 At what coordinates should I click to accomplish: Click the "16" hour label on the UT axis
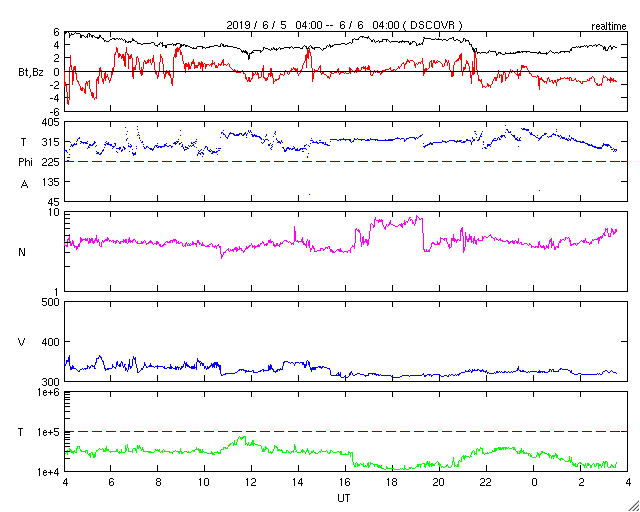pyautogui.click(x=345, y=482)
